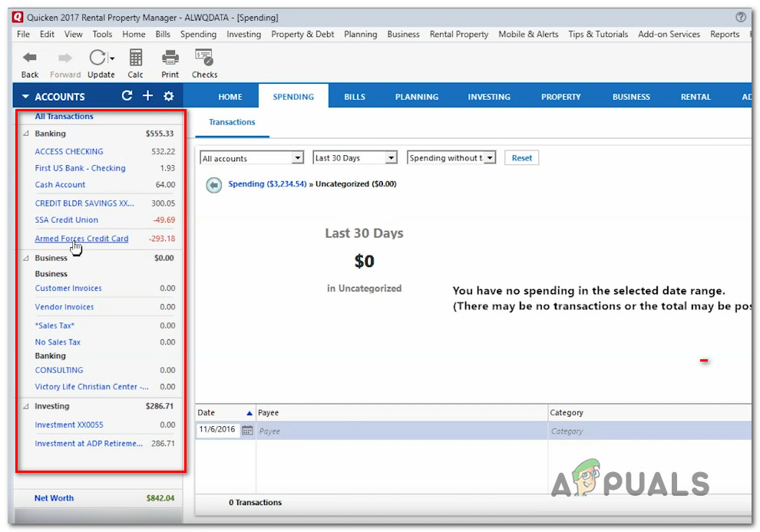The width and height of the screenshot is (760, 532).
Task: Open the Property & Debt menu
Action: pos(302,34)
